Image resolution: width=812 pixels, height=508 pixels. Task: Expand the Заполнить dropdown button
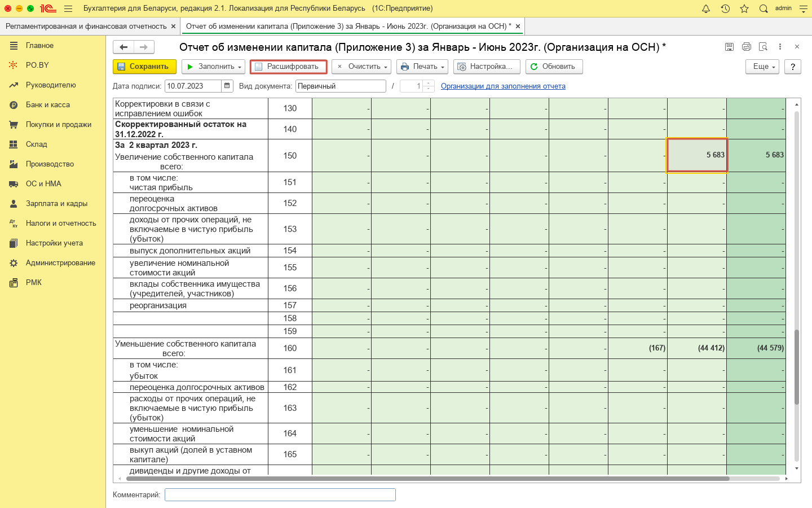(x=214, y=67)
